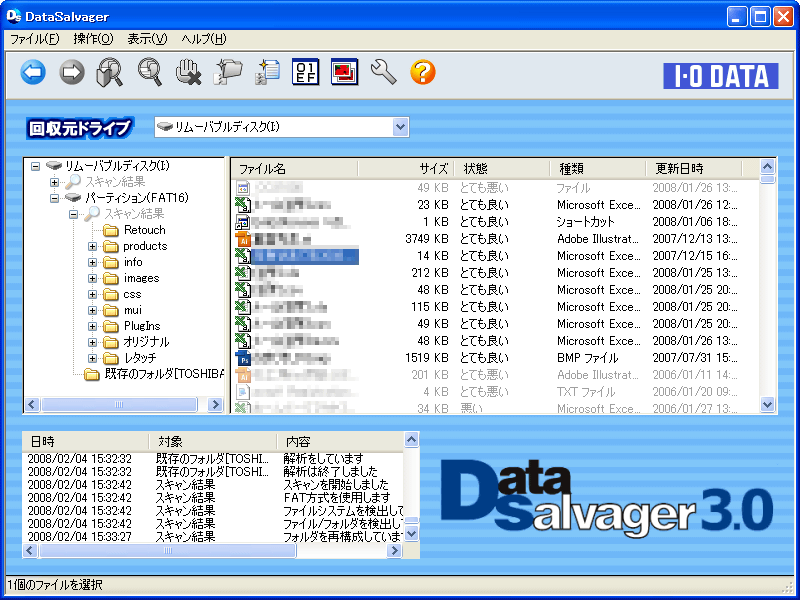Click the blue back arrow toolbar icon
Screen dimensions: 800x600
coord(33,72)
